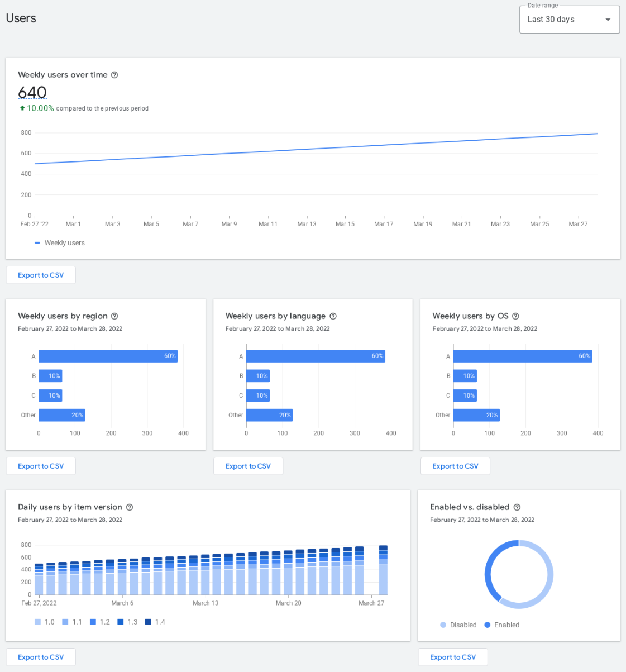626x672 pixels.
Task: Toggle version 1.2 legend entry
Action: (x=100, y=622)
